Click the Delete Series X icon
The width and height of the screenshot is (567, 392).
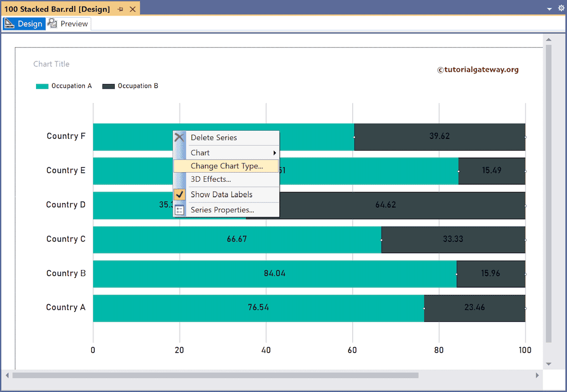click(x=179, y=138)
